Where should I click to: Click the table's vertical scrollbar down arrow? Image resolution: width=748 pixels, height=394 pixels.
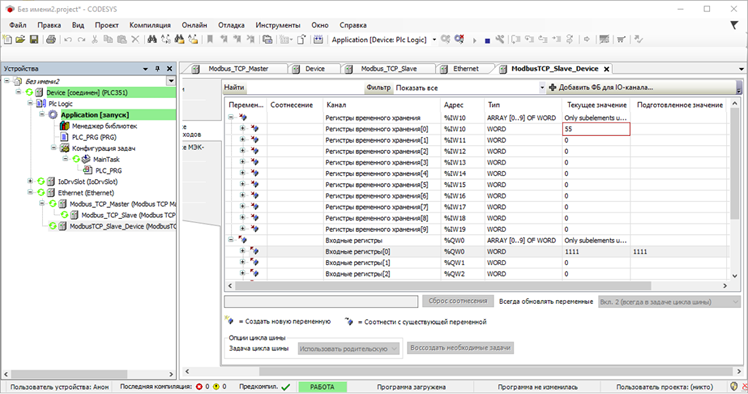pos(735,275)
